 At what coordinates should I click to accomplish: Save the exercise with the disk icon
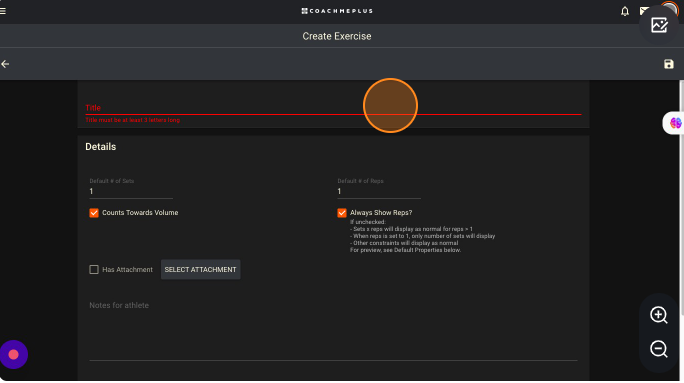coord(668,64)
